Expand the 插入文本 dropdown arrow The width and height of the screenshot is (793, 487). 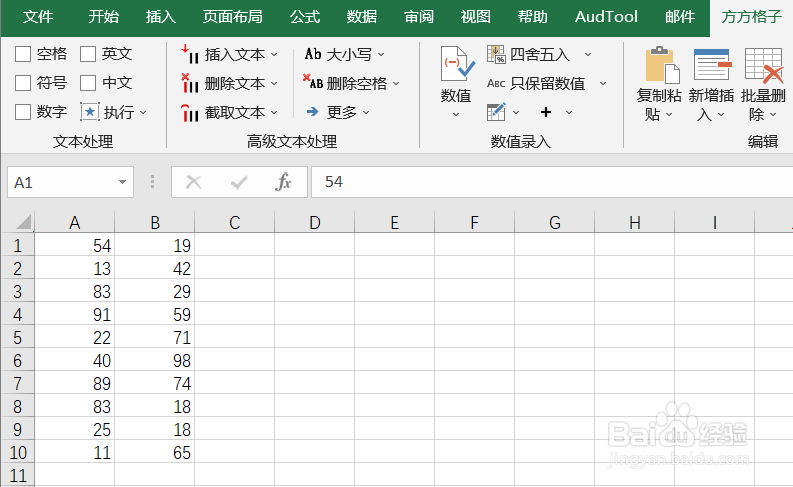(x=274, y=54)
